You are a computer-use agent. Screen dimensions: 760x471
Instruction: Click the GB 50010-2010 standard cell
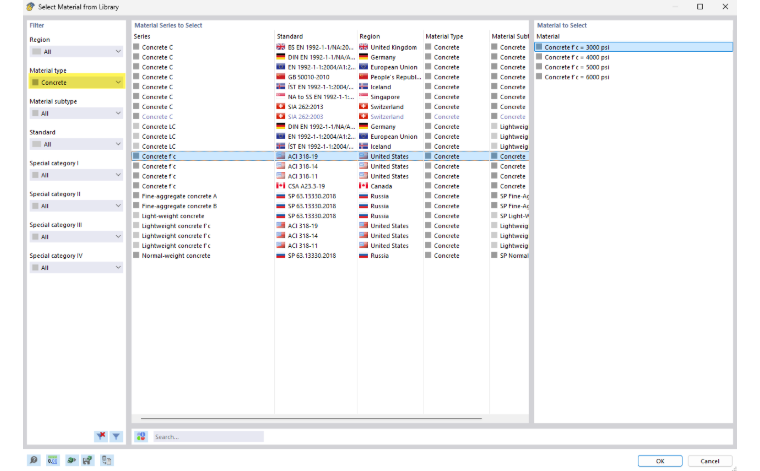(308, 77)
